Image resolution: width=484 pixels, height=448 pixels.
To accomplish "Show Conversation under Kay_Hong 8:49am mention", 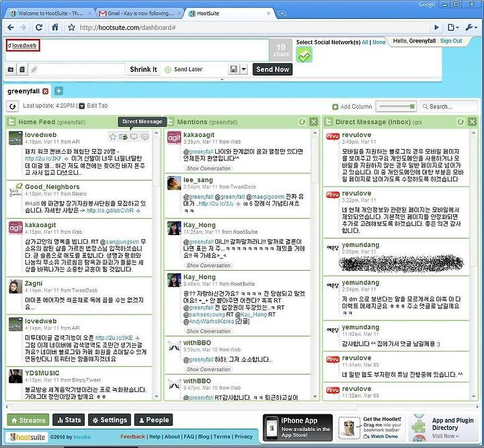I will tap(208, 331).
